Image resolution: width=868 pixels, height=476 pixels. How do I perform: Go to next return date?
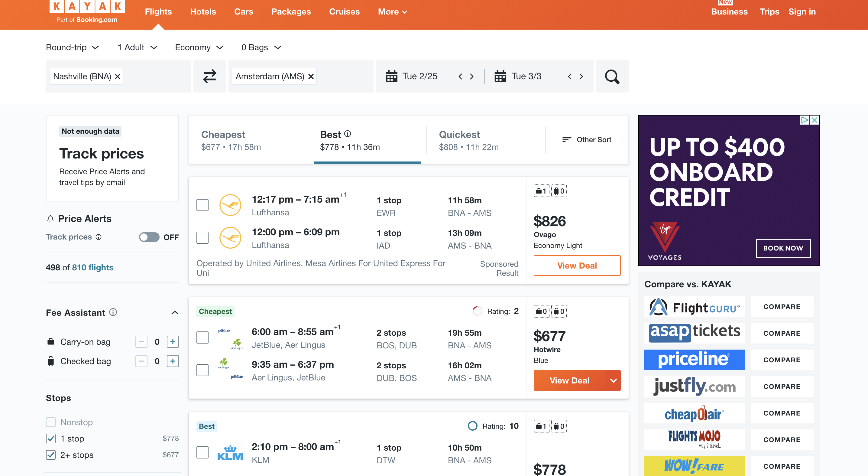[x=581, y=77]
